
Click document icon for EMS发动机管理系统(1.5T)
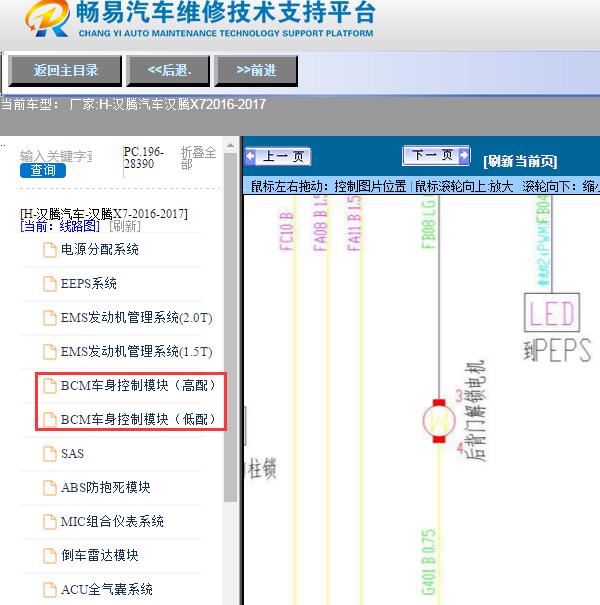pos(49,352)
